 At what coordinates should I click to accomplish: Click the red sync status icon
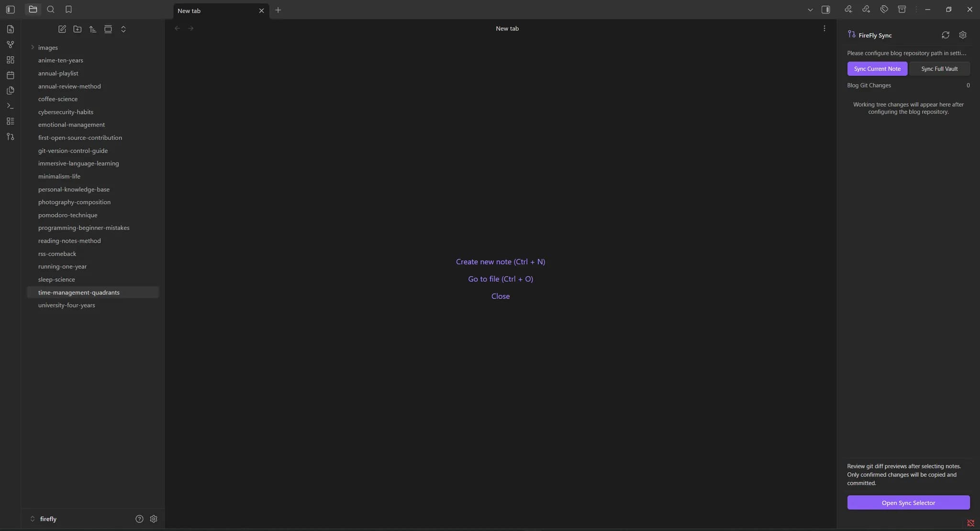pos(970,523)
